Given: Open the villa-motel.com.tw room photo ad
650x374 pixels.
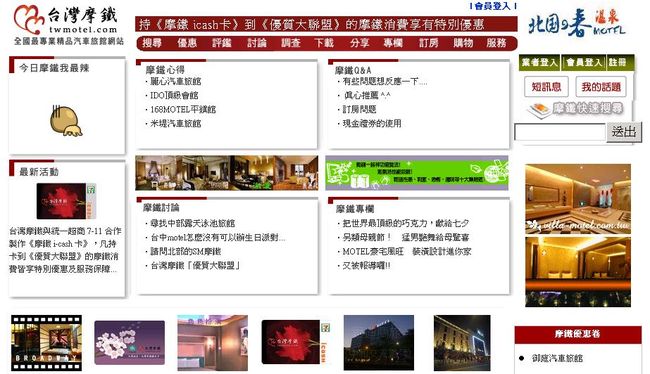Looking at the screenshot, I should (x=578, y=199).
